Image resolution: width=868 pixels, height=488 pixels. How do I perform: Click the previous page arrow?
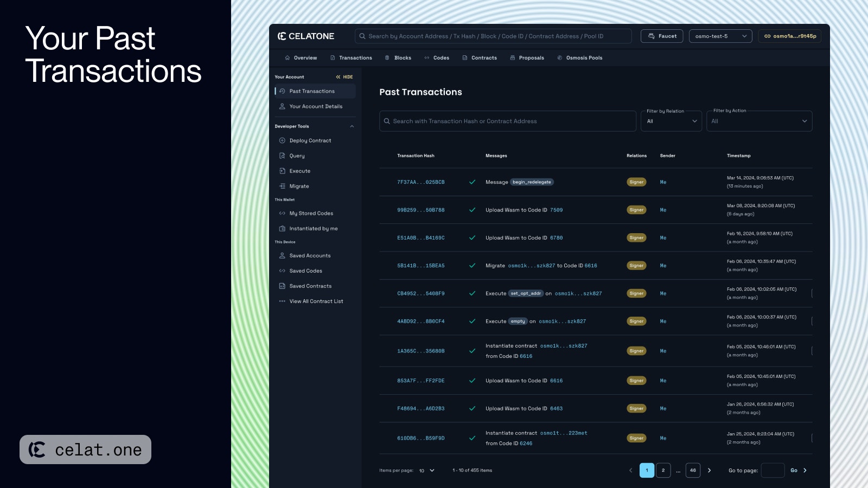[x=630, y=470]
